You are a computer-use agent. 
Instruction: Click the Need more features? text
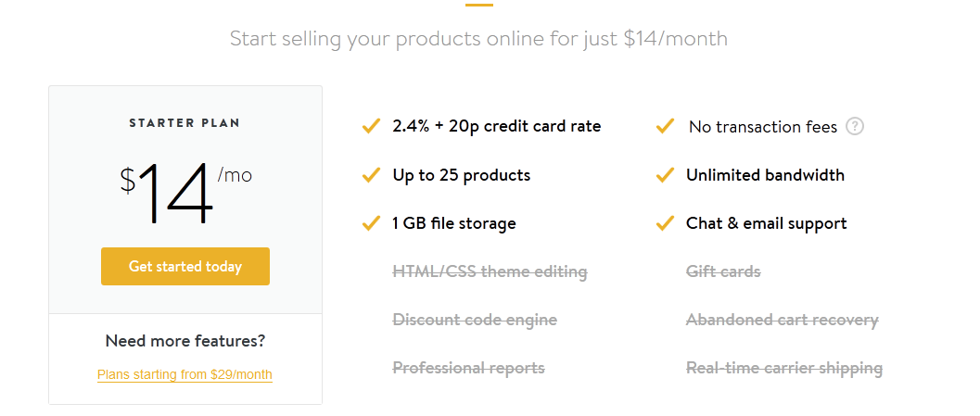(185, 341)
